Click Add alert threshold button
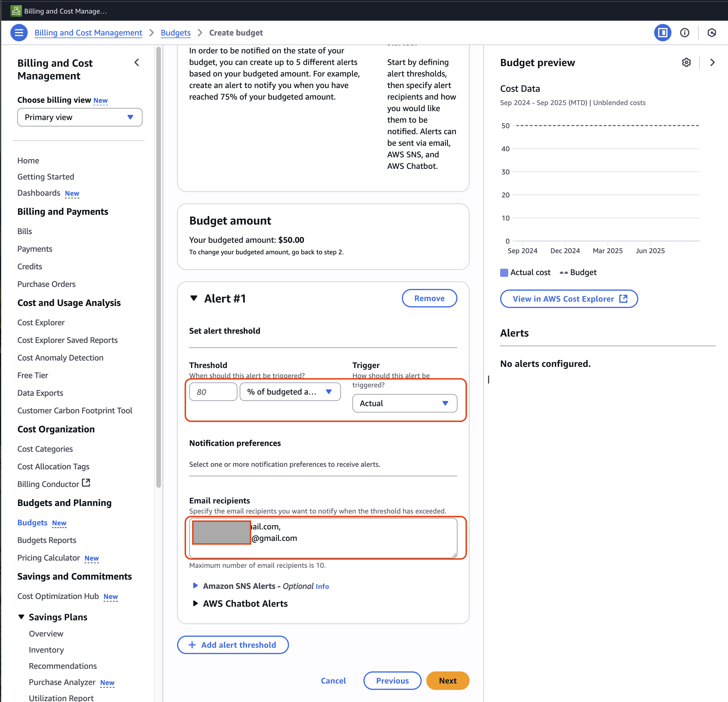728x702 pixels. 233,645
